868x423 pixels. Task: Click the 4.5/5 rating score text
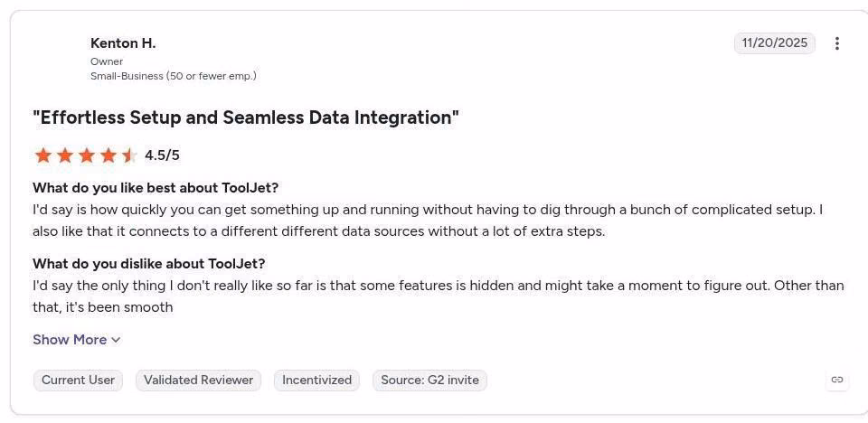[162, 155]
